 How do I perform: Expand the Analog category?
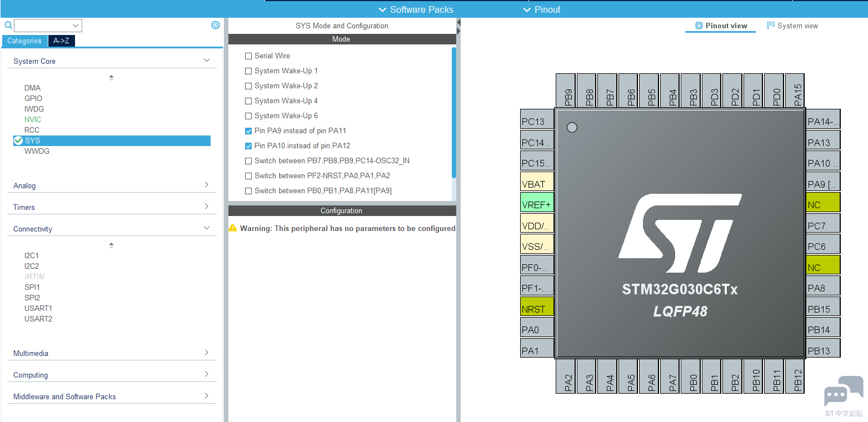click(x=207, y=184)
